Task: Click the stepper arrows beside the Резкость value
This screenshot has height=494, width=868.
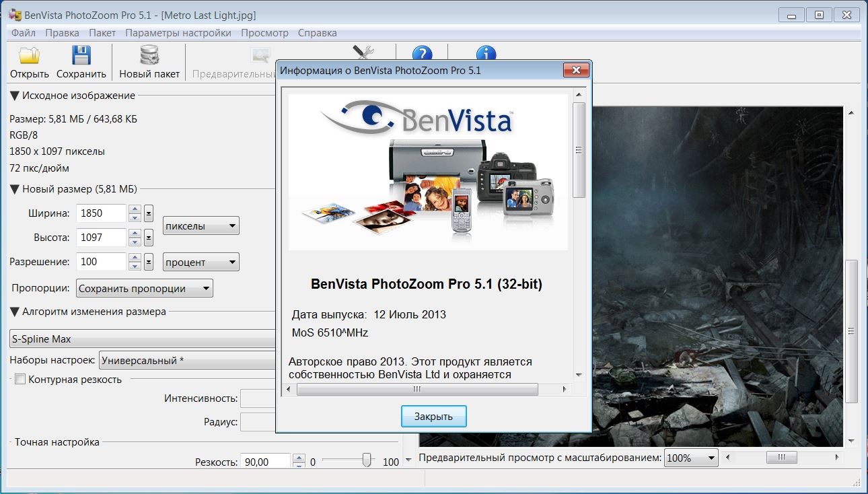Action: [299, 462]
